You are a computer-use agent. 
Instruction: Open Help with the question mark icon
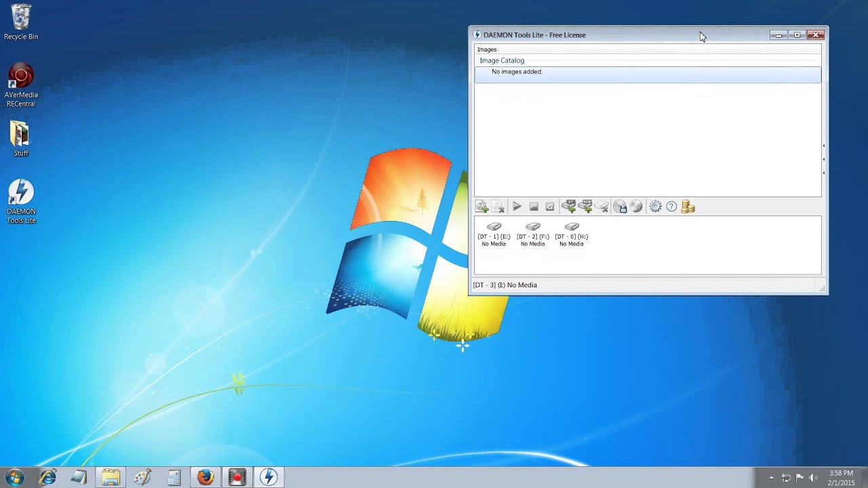coord(671,207)
